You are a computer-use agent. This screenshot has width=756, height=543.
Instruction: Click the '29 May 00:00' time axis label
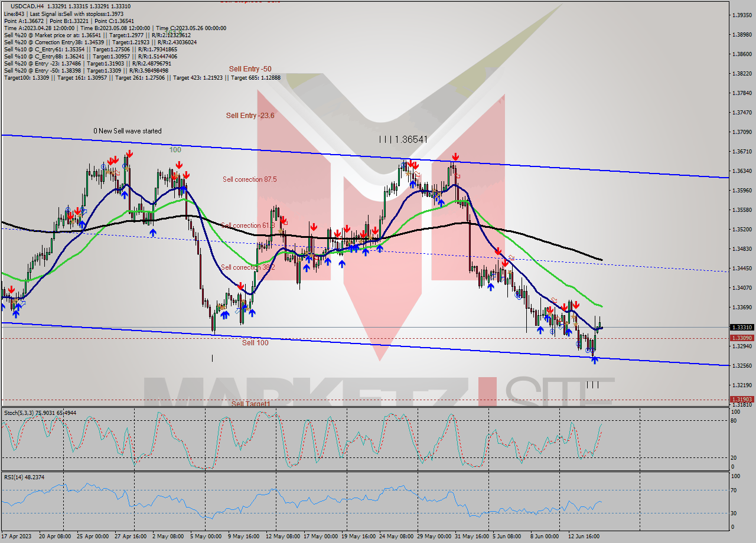[435, 536]
